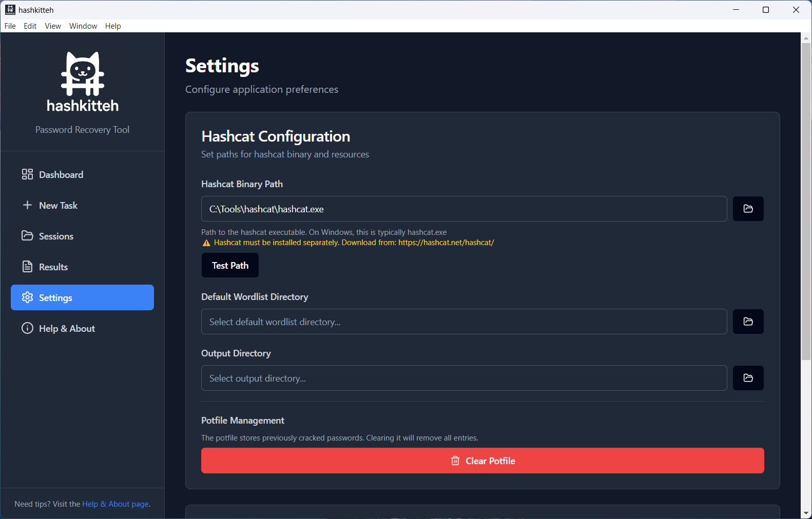Browse for default wordlist directory
Viewport: 812px width, 519px height.
coord(748,322)
